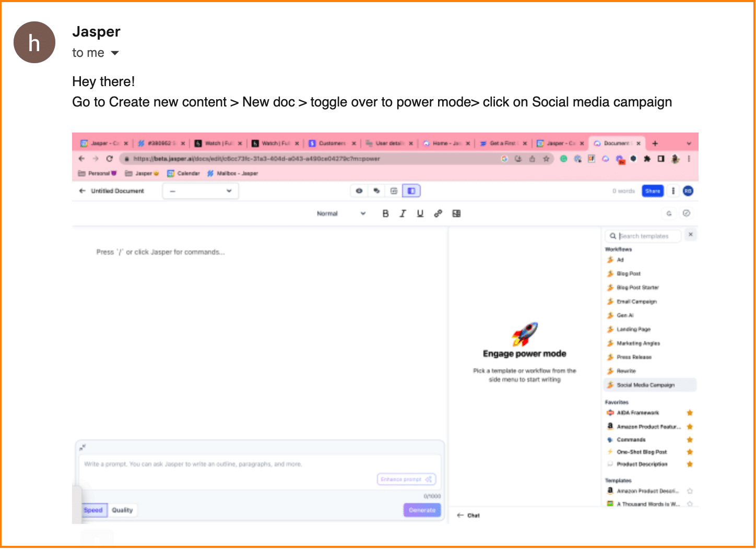Image resolution: width=756 pixels, height=549 pixels.
Task: Bookmark the page with the star icon
Action: [x=546, y=159]
